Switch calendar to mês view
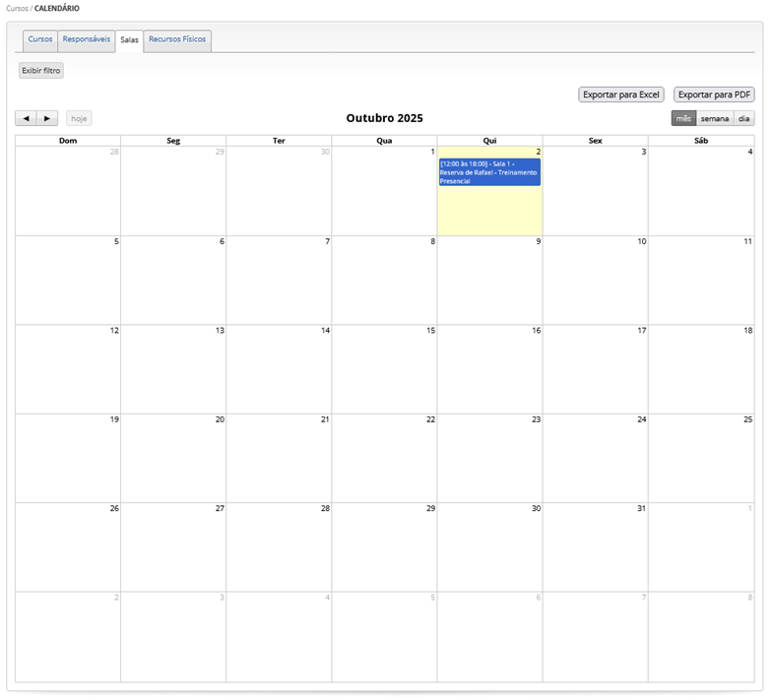The width and height of the screenshot is (771, 700). (683, 118)
